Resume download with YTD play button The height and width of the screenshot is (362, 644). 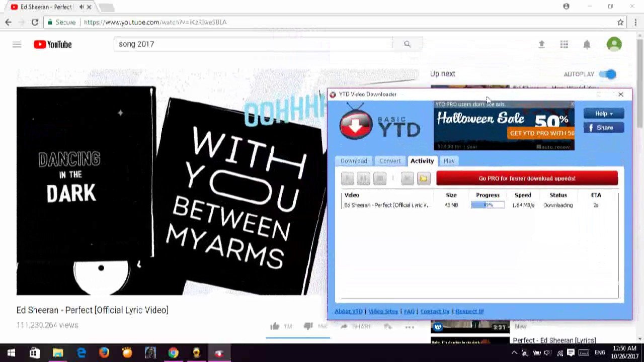point(347,178)
